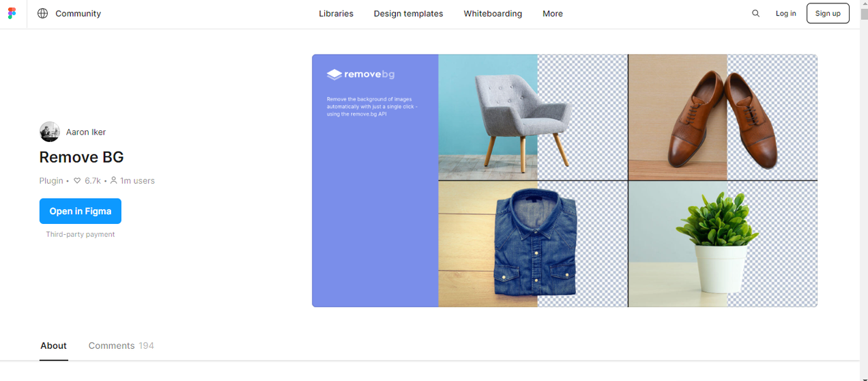The image size is (868, 381).
Task: Open search with the magnifier icon
Action: click(755, 14)
